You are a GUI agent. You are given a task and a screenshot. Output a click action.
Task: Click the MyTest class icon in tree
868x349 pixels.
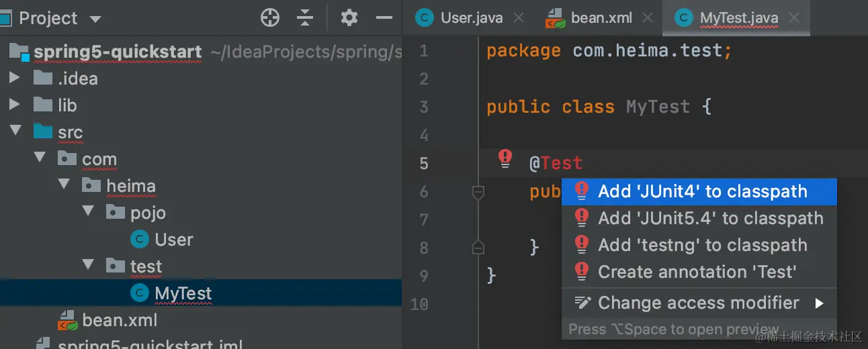tap(140, 293)
